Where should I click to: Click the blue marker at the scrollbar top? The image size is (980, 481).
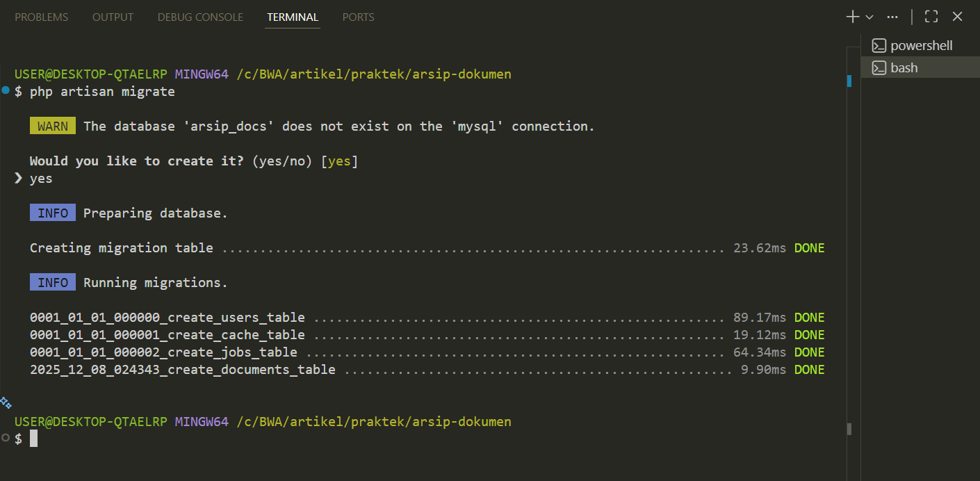coord(849,81)
